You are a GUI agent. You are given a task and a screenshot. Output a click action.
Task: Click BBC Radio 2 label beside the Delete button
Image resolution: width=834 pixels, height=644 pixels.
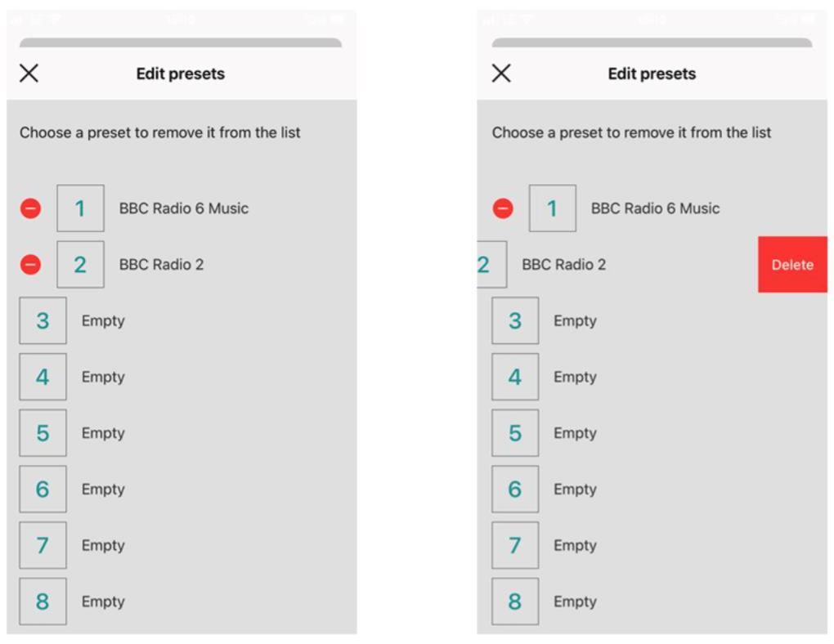click(x=564, y=265)
